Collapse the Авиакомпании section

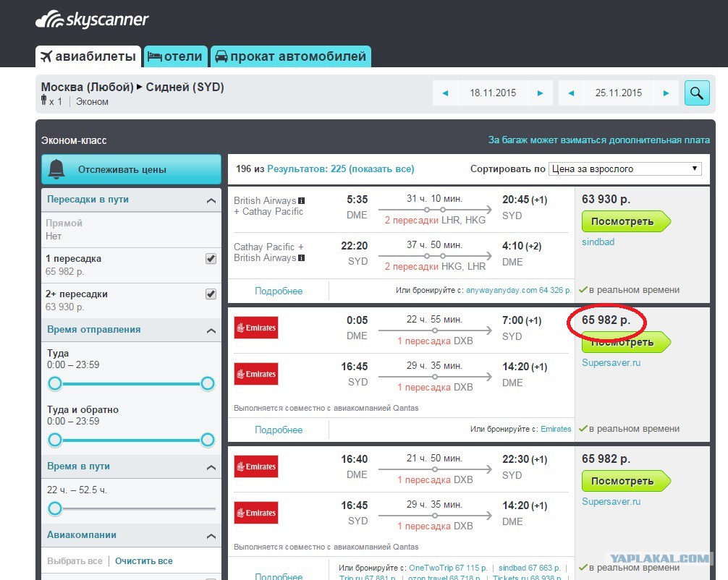(x=211, y=536)
